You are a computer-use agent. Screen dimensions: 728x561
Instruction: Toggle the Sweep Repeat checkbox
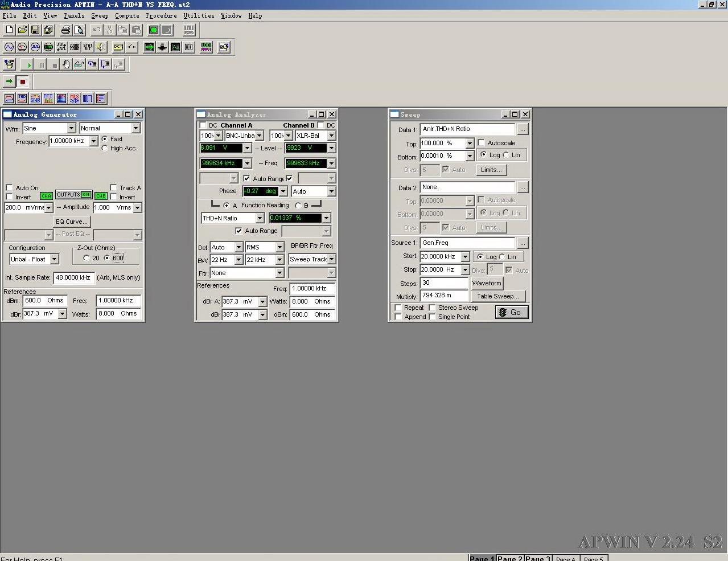pyautogui.click(x=398, y=308)
